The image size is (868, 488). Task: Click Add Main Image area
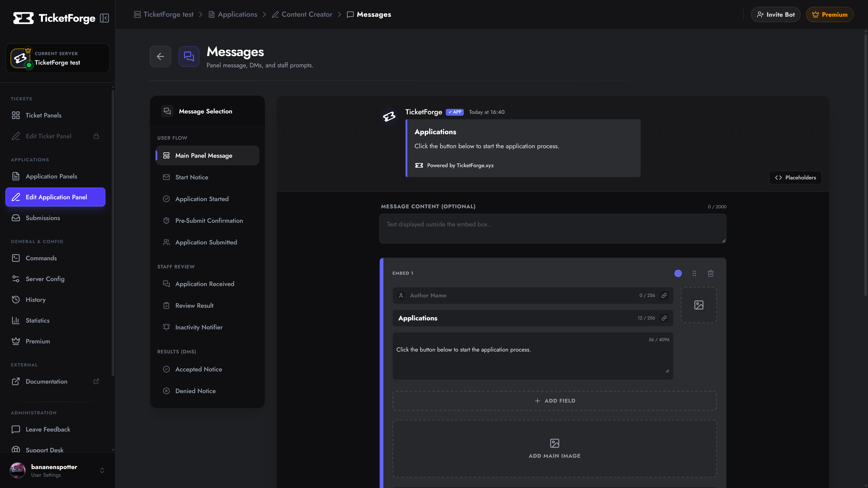555,448
